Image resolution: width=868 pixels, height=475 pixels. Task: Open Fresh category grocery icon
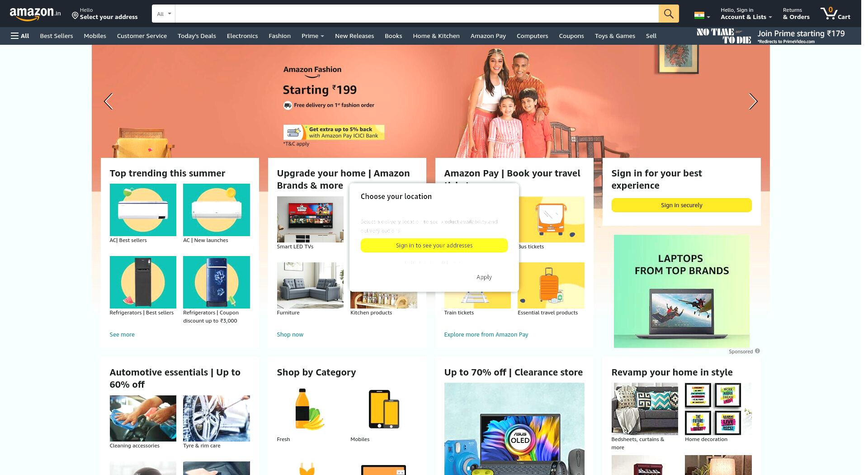[x=310, y=409]
